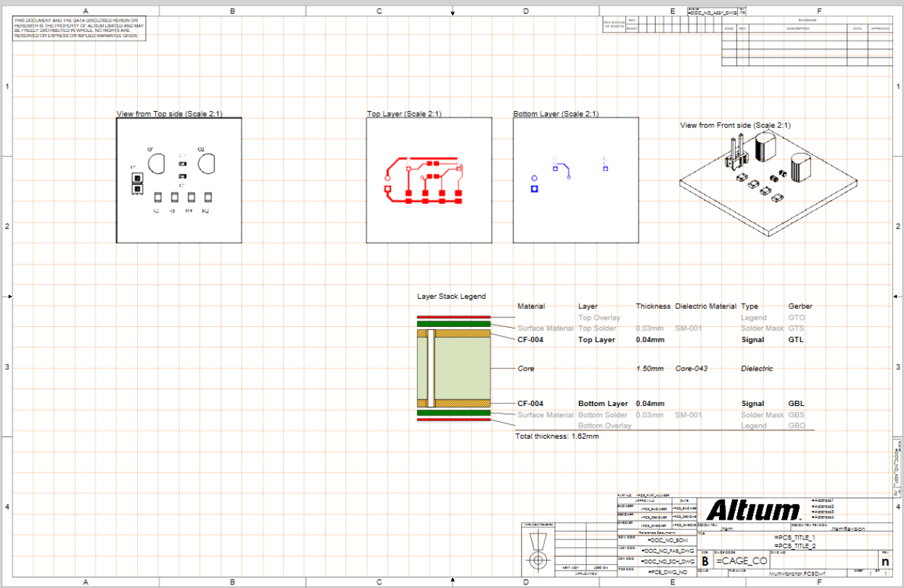904x588 pixels.
Task: Click the Revisions table Description header
Action: (x=797, y=28)
